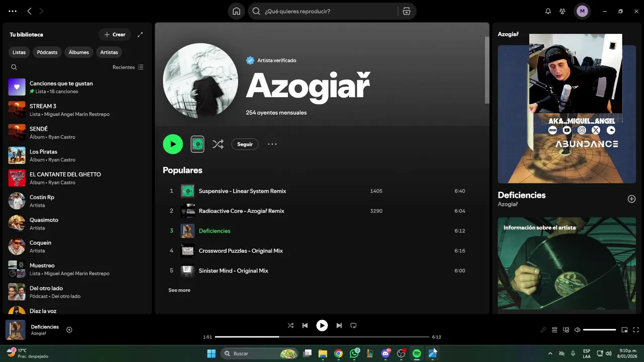This screenshot has width=644, height=362.
Task: Filter library by Listas
Action: (19, 52)
